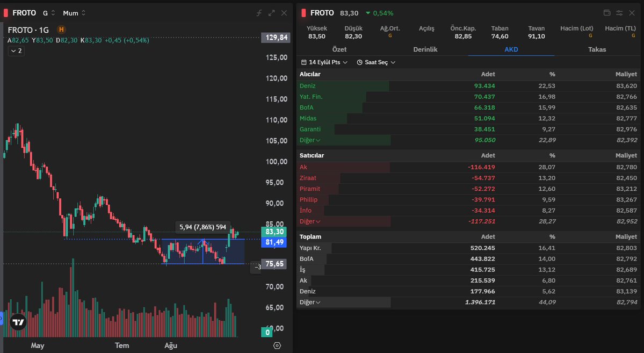Open the Saat Seç time dropdown
Screen dimensions: 644x353
point(376,62)
